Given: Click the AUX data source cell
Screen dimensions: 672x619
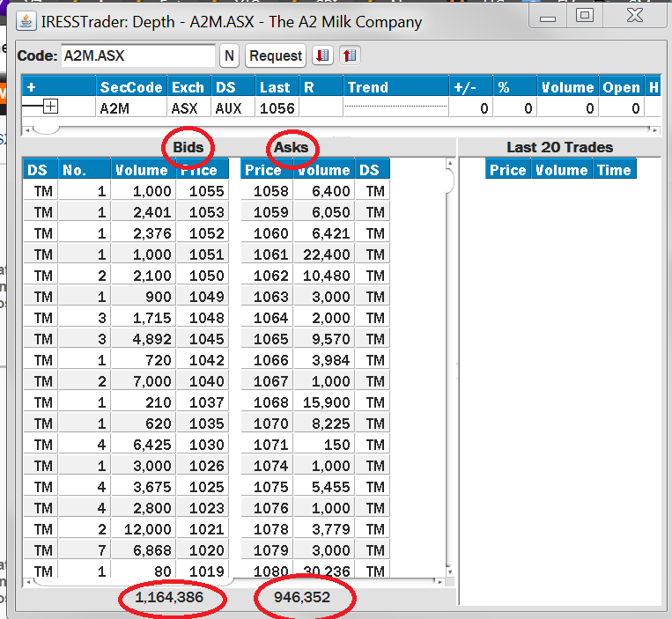Looking at the screenshot, I should 233,108.
